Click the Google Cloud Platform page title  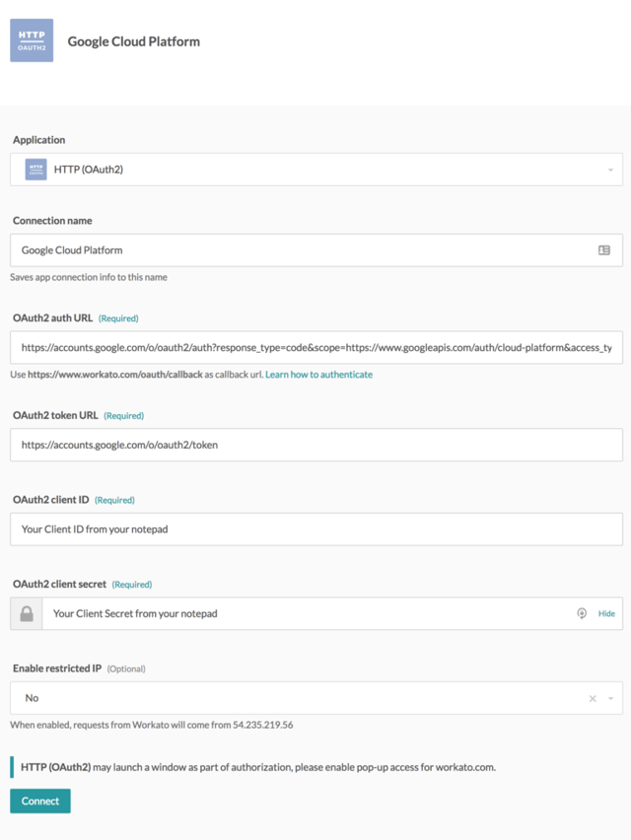pos(134,41)
